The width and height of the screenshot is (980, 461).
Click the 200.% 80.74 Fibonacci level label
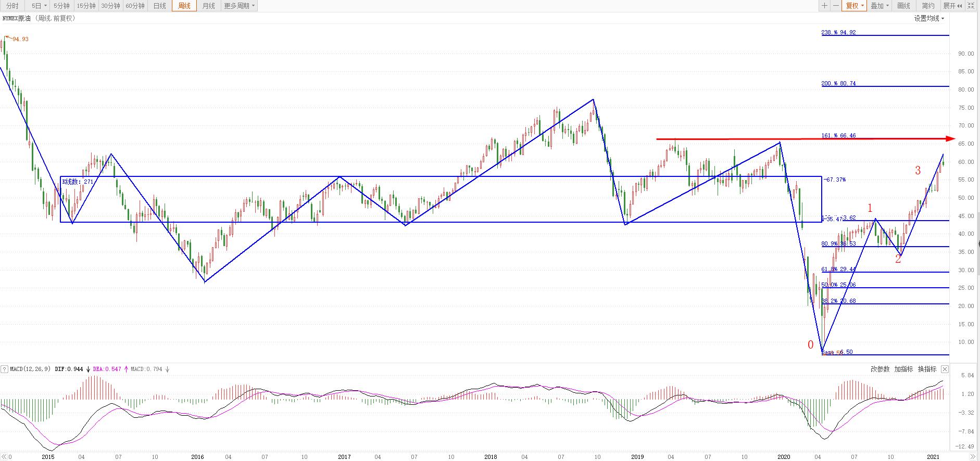(x=838, y=83)
